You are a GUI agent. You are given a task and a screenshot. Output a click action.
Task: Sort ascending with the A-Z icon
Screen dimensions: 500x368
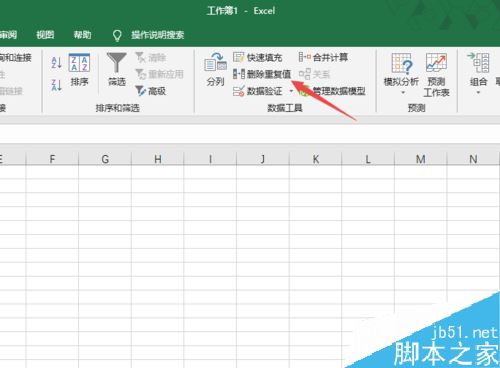click(x=56, y=63)
